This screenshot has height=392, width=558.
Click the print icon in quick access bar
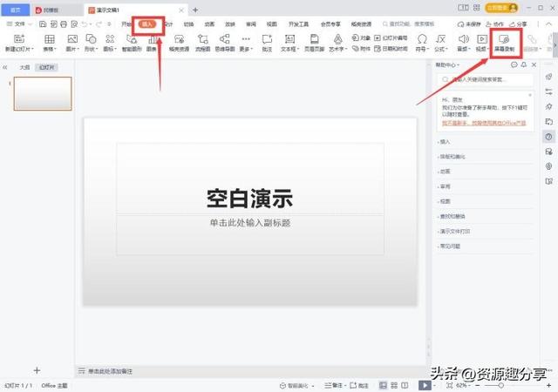64,24
